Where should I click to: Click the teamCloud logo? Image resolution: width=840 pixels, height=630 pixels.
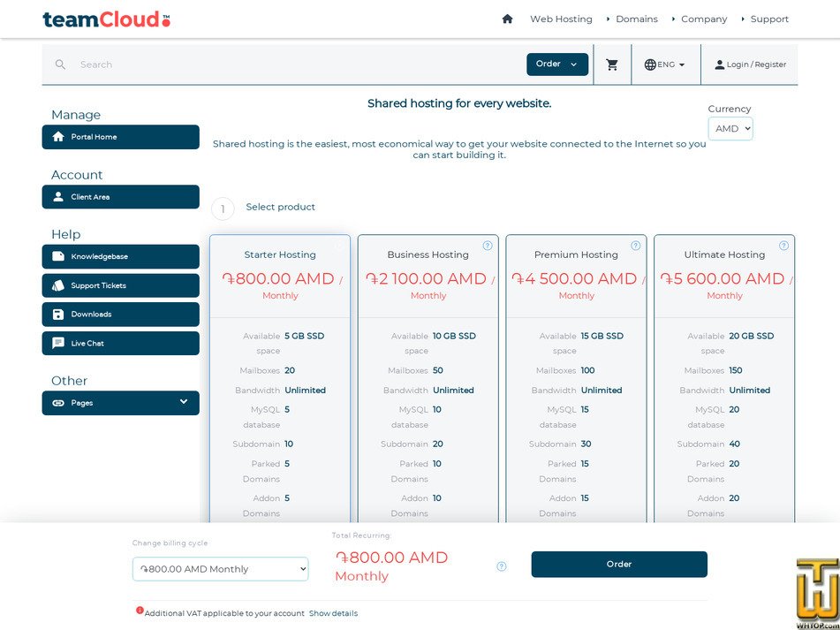pyautogui.click(x=107, y=19)
